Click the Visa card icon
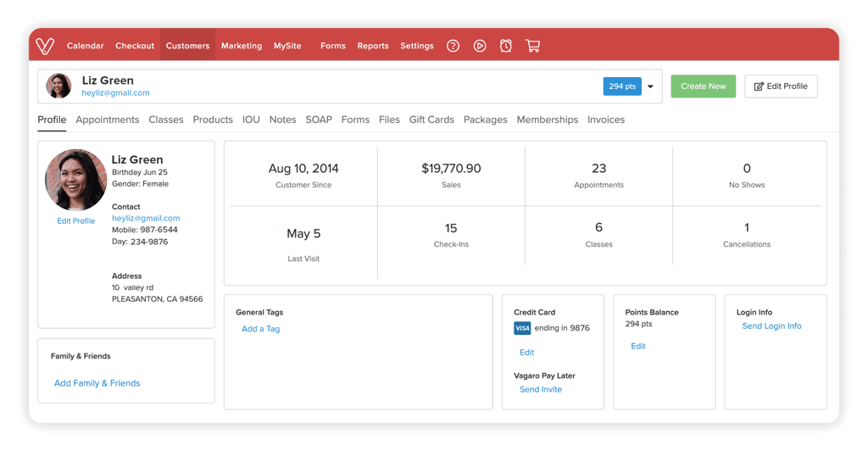 tap(522, 328)
